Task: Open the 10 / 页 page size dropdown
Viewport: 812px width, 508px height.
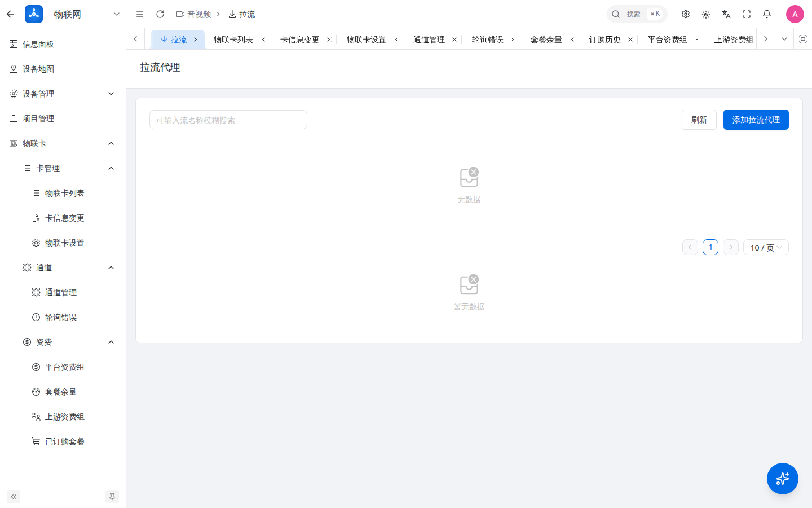Action: [x=766, y=247]
